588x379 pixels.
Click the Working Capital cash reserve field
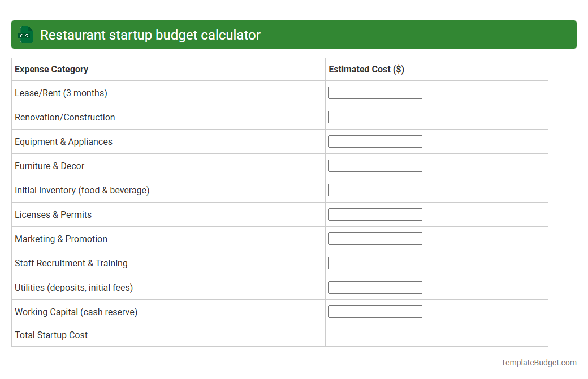click(x=375, y=311)
